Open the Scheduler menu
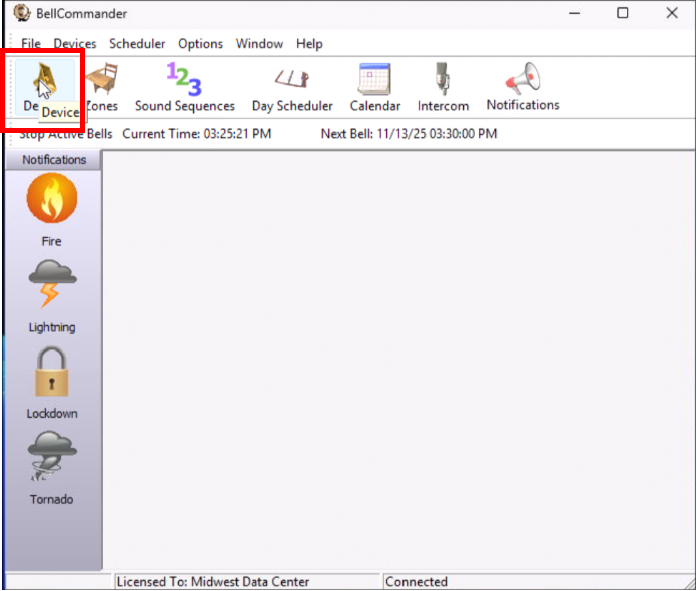Viewport: 697px width, 591px height. coord(137,44)
